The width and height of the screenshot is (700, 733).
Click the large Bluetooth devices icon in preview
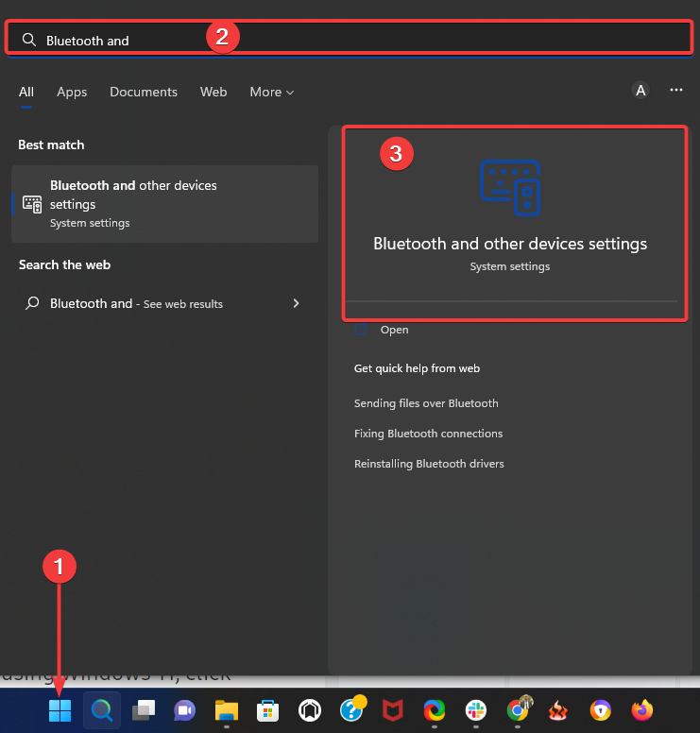(510, 188)
